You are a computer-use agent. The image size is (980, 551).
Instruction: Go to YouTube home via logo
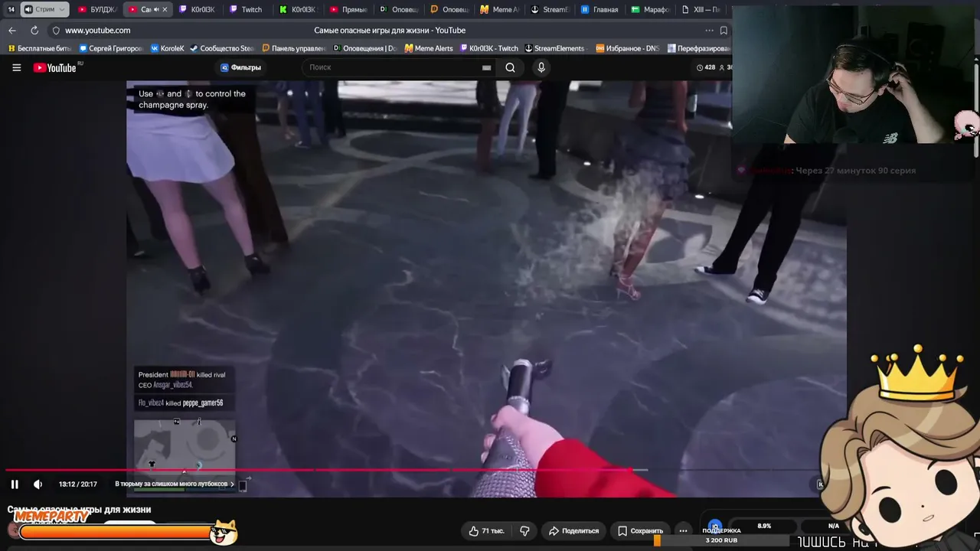tap(55, 67)
